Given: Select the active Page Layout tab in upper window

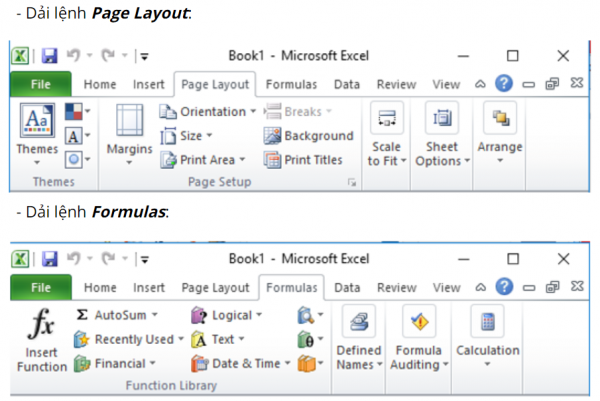Looking at the screenshot, I should tap(215, 85).
